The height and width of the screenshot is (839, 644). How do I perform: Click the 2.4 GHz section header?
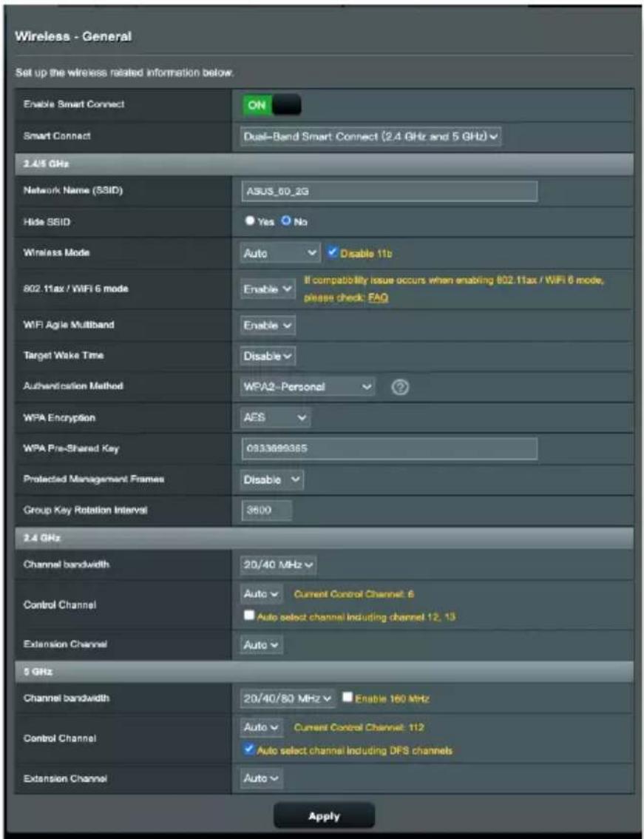[x=324, y=538]
